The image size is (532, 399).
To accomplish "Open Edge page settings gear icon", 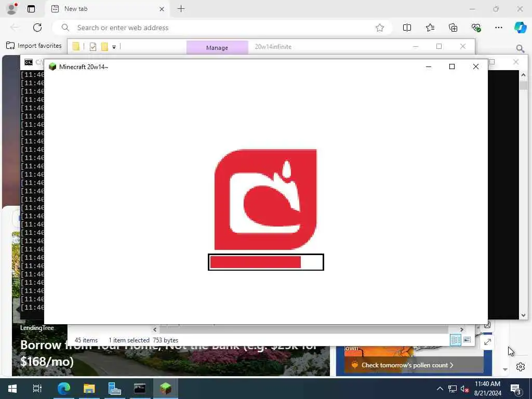I will pyautogui.click(x=521, y=367).
